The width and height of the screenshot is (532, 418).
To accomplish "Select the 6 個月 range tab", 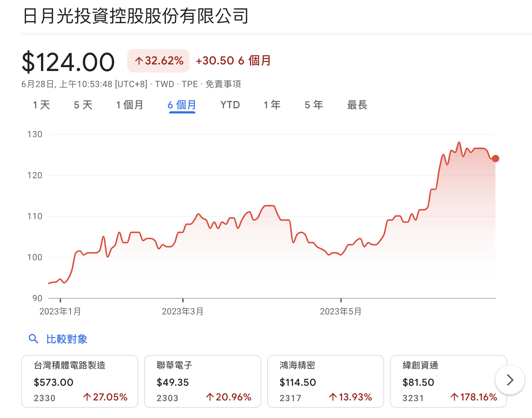I will (x=182, y=105).
